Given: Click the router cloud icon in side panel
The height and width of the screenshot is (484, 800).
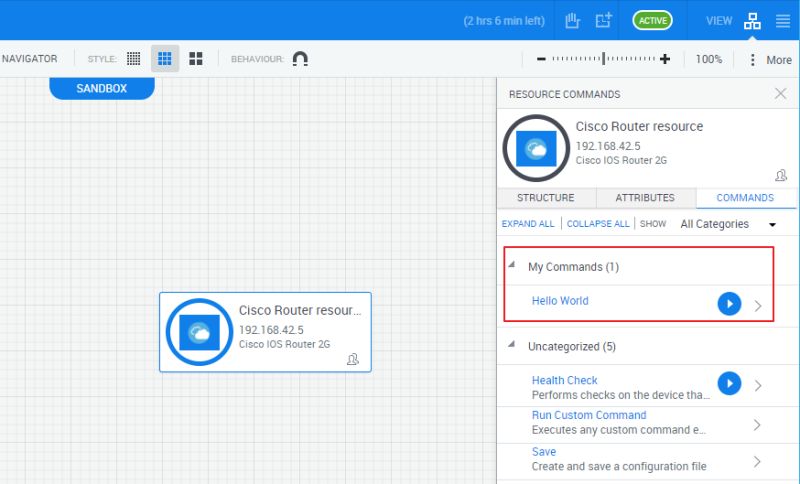Looking at the screenshot, I should (x=536, y=148).
